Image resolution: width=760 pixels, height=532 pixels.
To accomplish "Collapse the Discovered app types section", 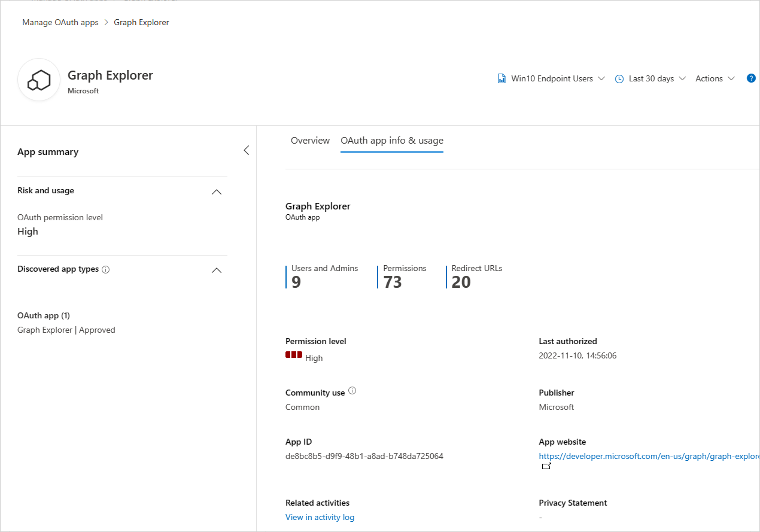I will point(217,270).
